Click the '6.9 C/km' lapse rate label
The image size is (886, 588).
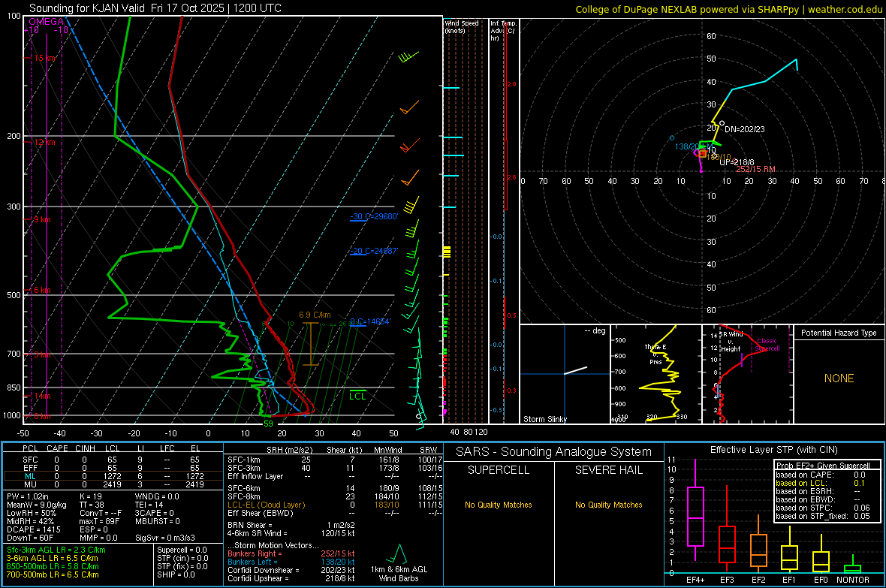315,315
